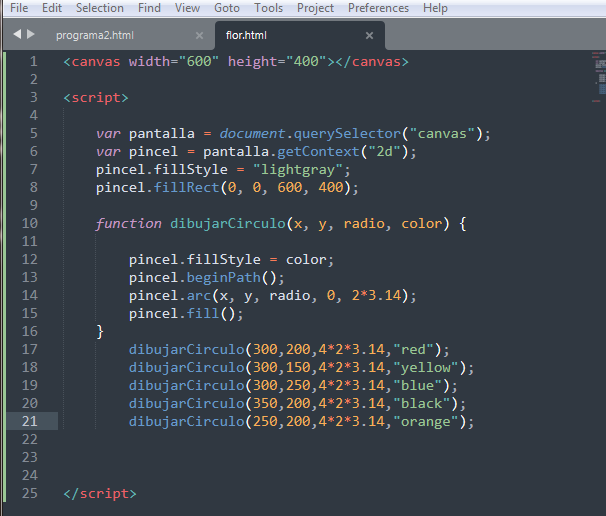Close the programa2.html tab
The width and height of the screenshot is (606, 516).
click(x=199, y=36)
